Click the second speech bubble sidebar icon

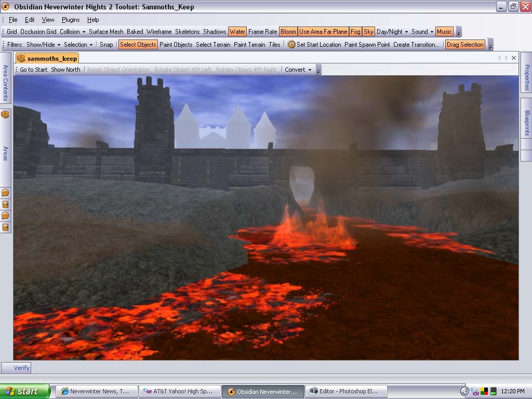[x=5, y=216]
